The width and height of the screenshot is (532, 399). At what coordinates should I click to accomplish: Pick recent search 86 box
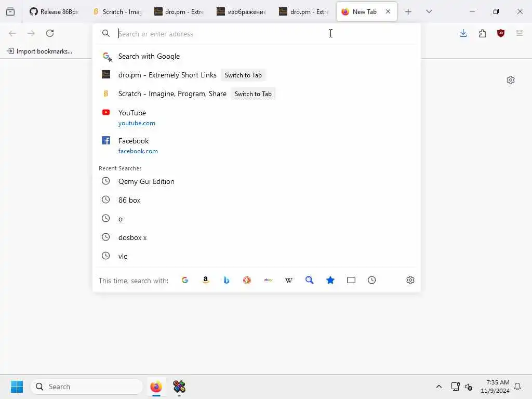[257, 200]
